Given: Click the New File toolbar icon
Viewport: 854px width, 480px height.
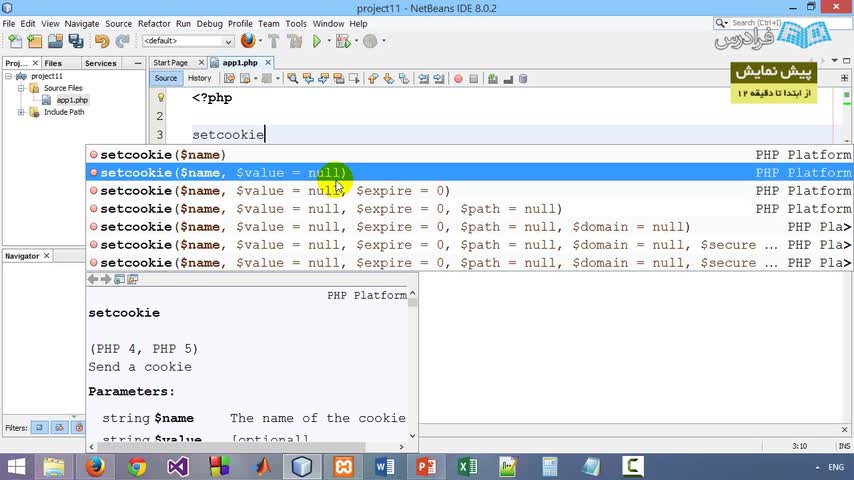Looking at the screenshot, I should coord(15,41).
